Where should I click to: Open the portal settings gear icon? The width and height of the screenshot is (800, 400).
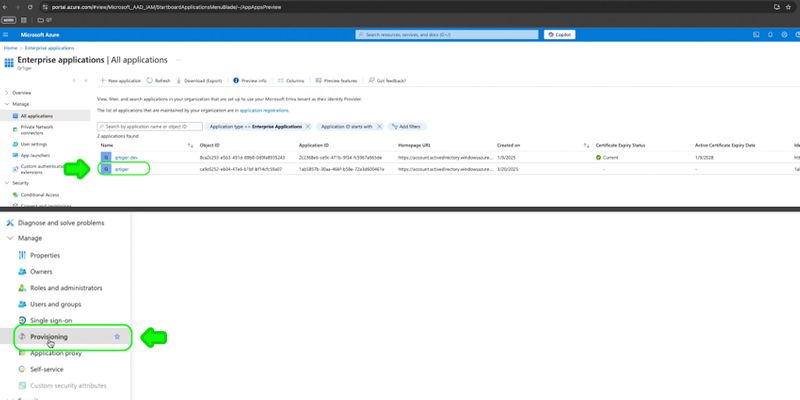tap(784, 35)
